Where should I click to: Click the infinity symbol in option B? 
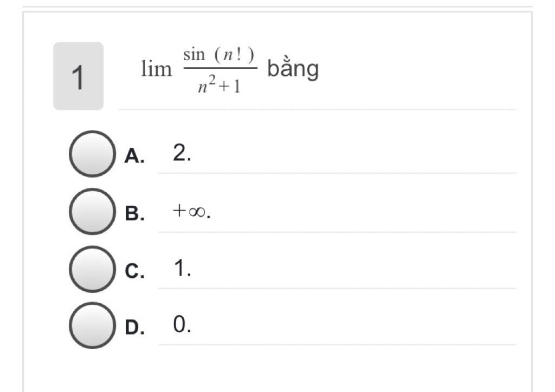197,212
